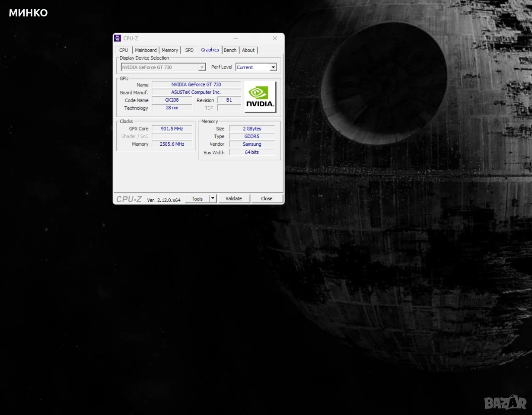Viewport: 532px width, 415px height.
Task: Click the Board Manuf. label
Action: tap(134, 93)
